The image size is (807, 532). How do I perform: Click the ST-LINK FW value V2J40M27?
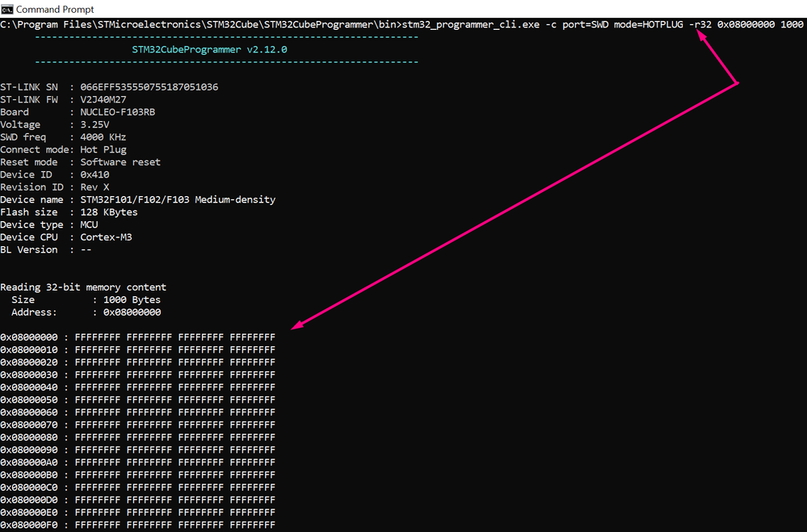pos(103,99)
